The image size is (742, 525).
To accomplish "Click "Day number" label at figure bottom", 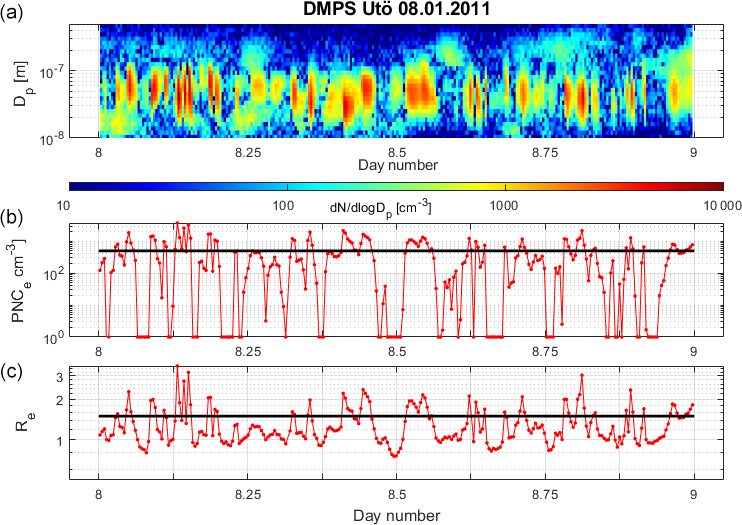I will 395,514.
